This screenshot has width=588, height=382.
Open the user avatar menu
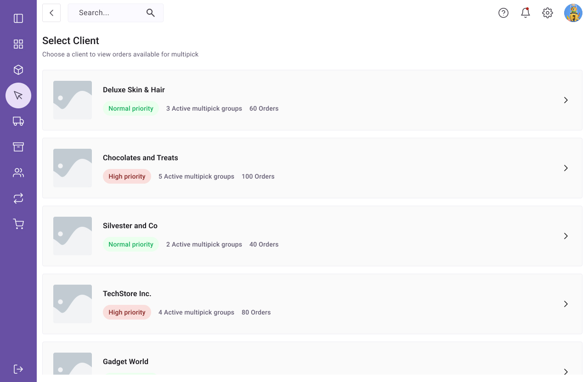click(x=573, y=13)
